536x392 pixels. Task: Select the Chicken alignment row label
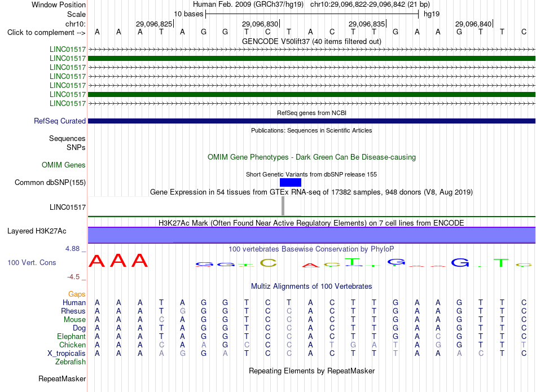[x=72, y=345]
